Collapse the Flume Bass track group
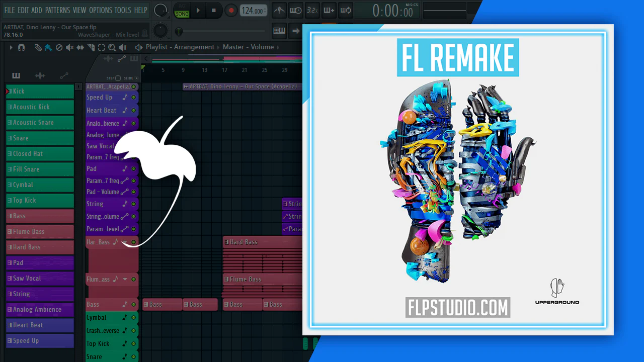The width and height of the screenshot is (644, 362). 125,279
